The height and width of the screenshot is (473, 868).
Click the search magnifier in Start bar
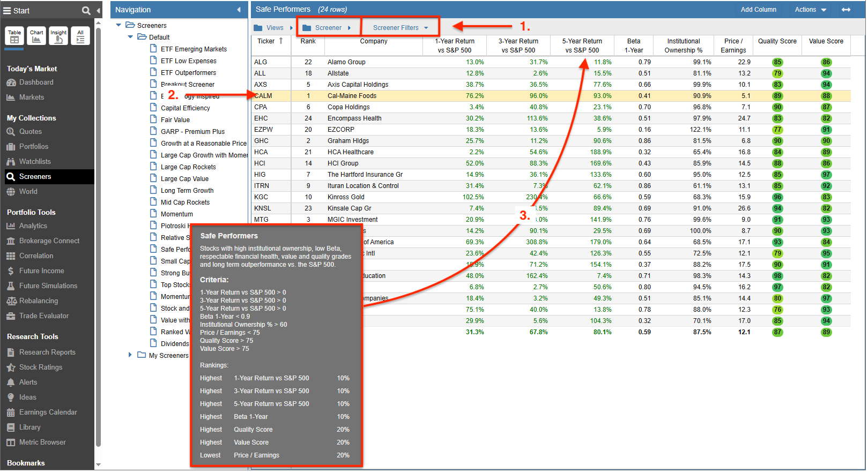tap(86, 11)
